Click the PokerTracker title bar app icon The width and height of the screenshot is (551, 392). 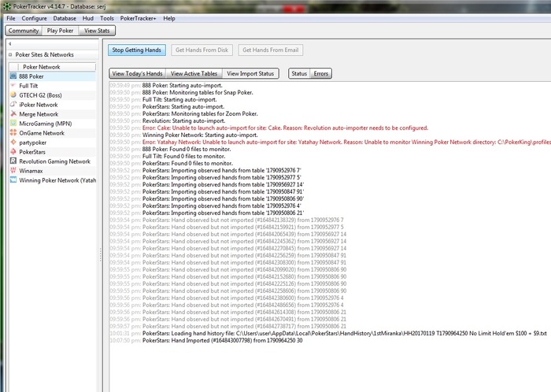pyautogui.click(x=6, y=6)
